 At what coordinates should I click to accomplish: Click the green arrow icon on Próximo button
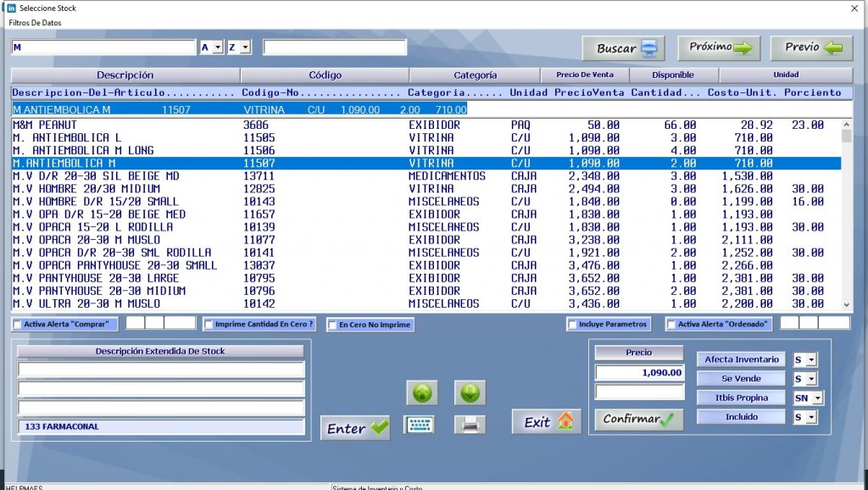pos(748,48)
